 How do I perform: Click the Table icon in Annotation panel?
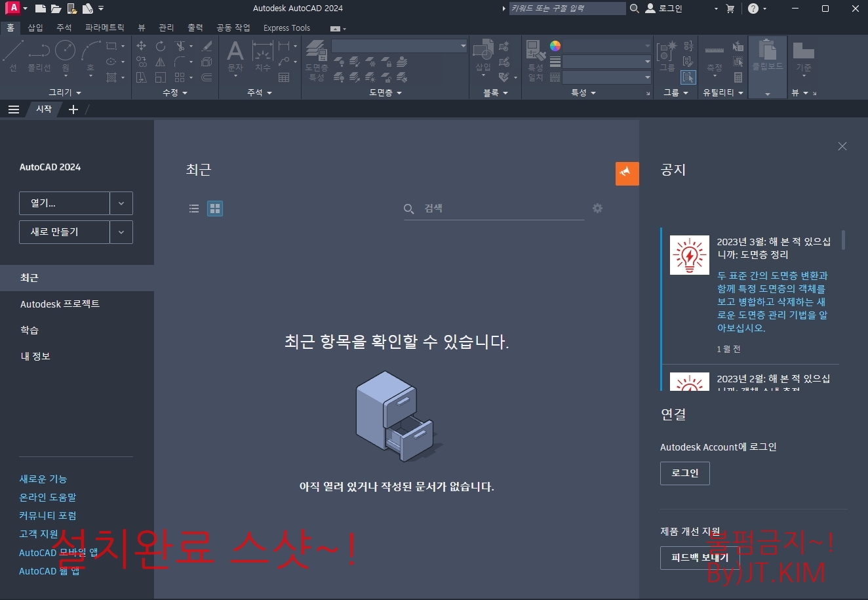click(284, 77)
